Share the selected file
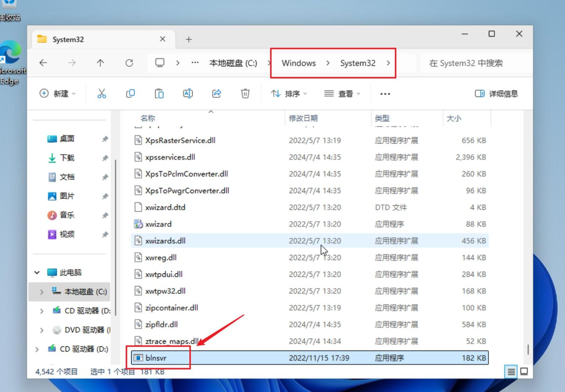The width and height of the screenshot is (565, 392). pyautogui.click(x=216, y=94)
